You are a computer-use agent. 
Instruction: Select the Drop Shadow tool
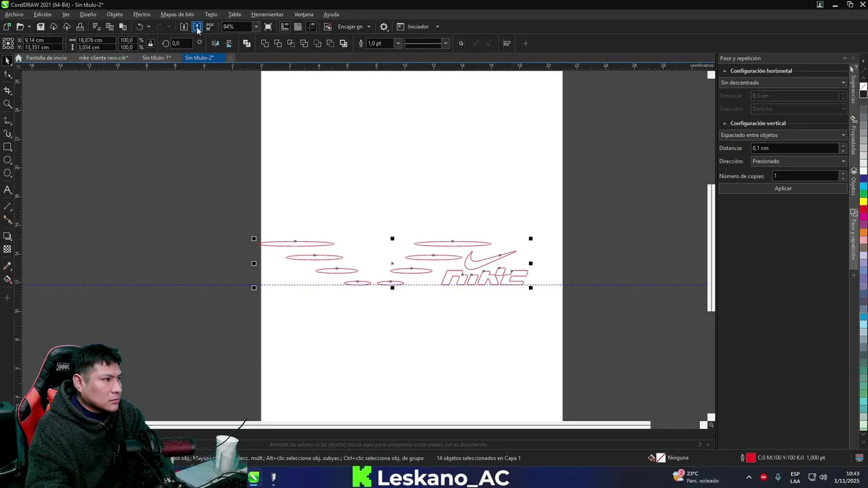coord(7,236)
